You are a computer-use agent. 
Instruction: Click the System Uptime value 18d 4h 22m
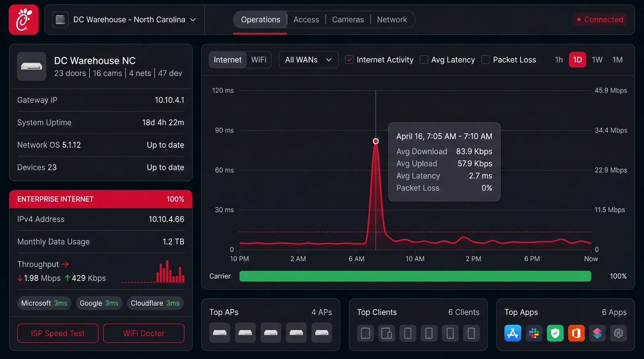click(163, 123)
